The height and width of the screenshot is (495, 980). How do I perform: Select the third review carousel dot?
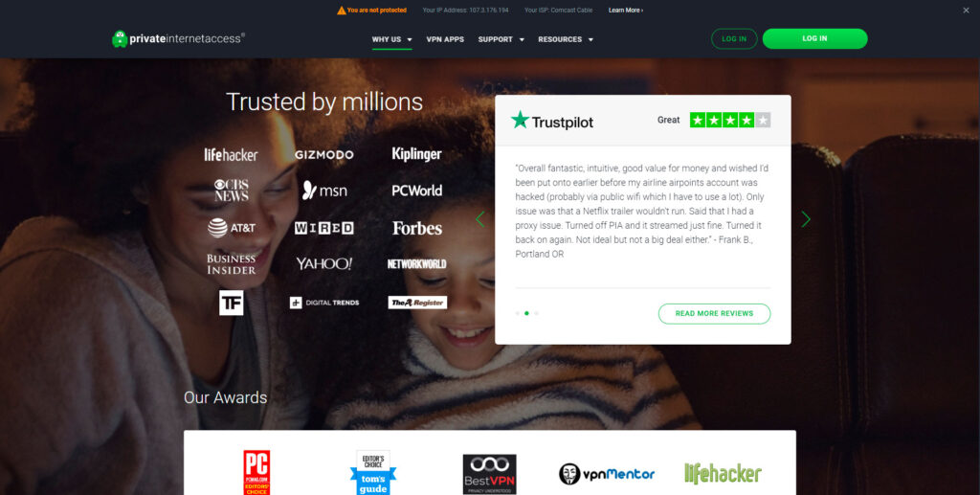pos(536,313)
